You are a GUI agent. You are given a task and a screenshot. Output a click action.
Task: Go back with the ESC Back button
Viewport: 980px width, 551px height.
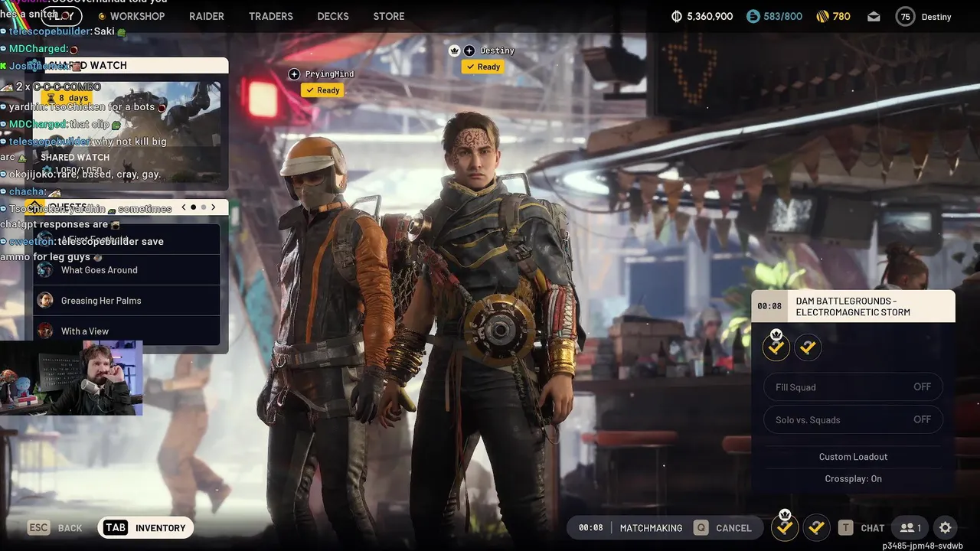click(x=55, y=527)
